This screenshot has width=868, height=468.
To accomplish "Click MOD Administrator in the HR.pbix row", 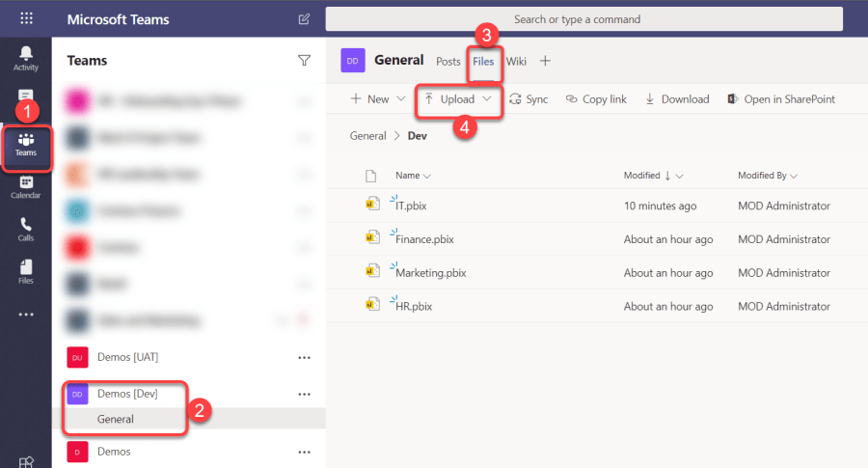I will 784,306.
